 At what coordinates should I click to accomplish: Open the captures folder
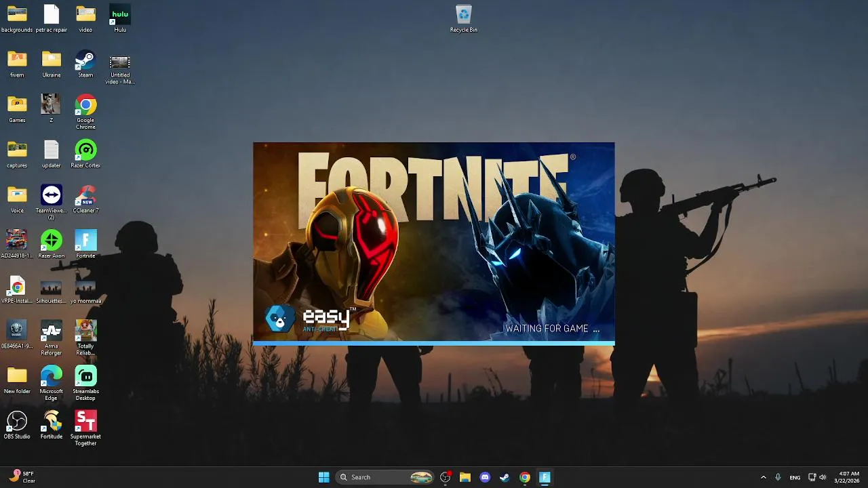(17, 155)
